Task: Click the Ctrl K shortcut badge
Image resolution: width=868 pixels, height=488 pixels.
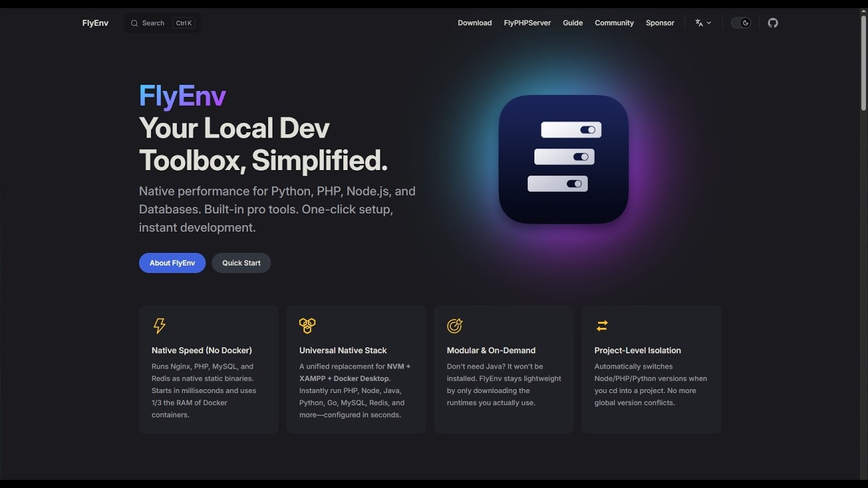Action: tap(184, 23)
